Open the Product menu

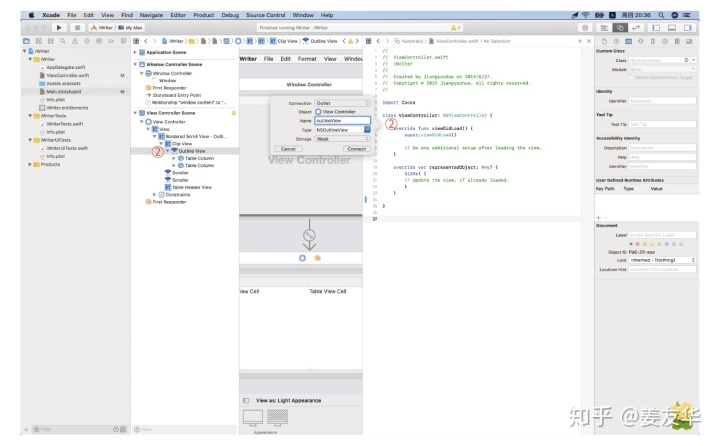tap(203, 15)
